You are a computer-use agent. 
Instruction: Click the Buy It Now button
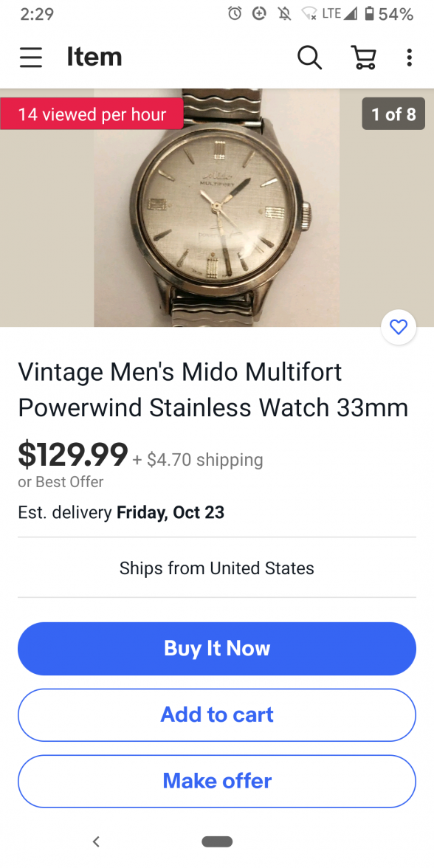coord(217,648)
